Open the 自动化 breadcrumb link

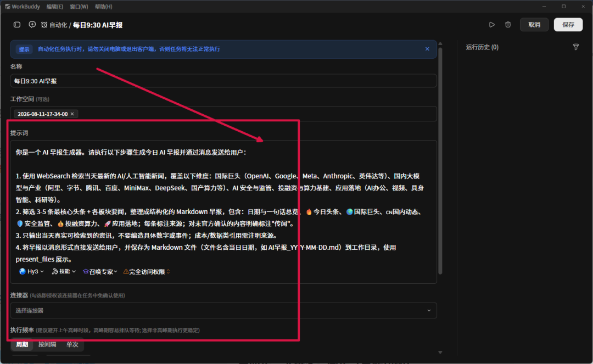point(58,25)
